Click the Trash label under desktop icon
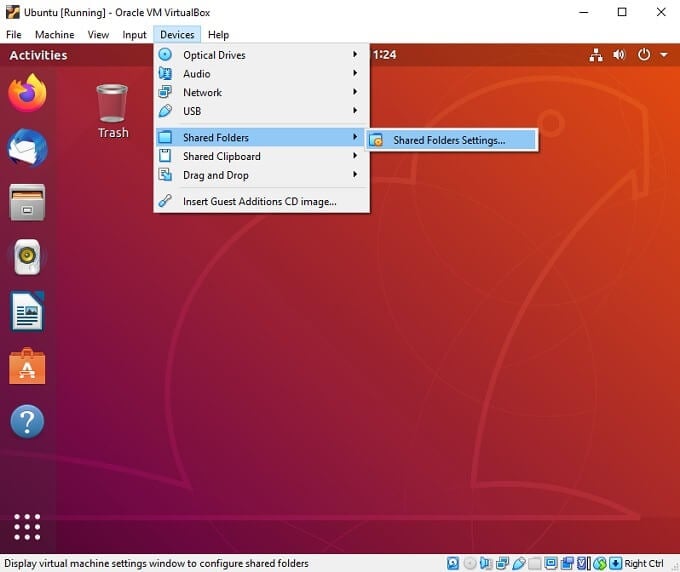The height and width of the screenshot is (572, 680). click(113, 133)
